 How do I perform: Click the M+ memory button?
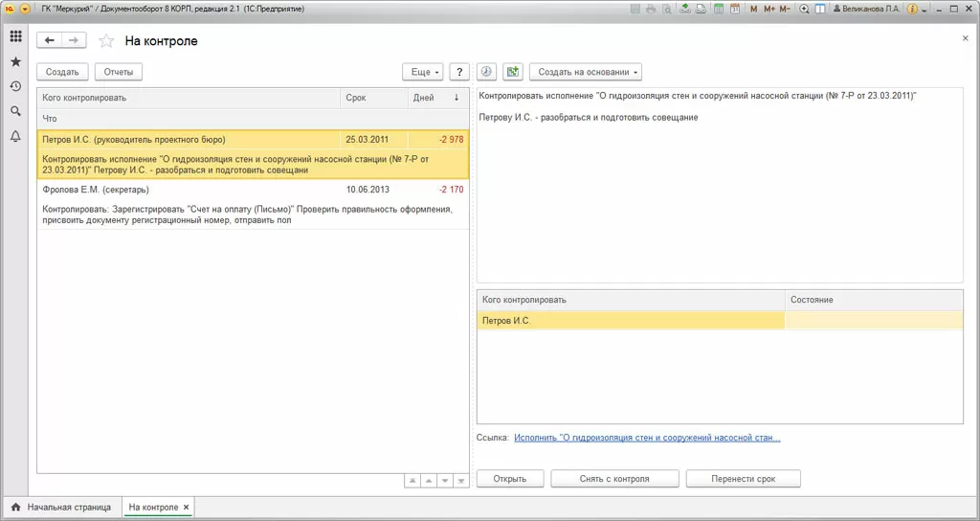click(769, 10)
